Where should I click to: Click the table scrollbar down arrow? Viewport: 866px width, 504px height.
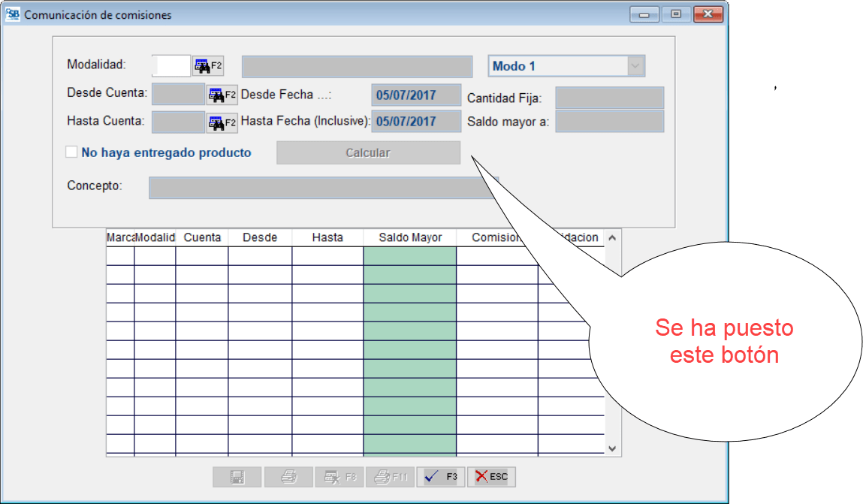point(612,448)
